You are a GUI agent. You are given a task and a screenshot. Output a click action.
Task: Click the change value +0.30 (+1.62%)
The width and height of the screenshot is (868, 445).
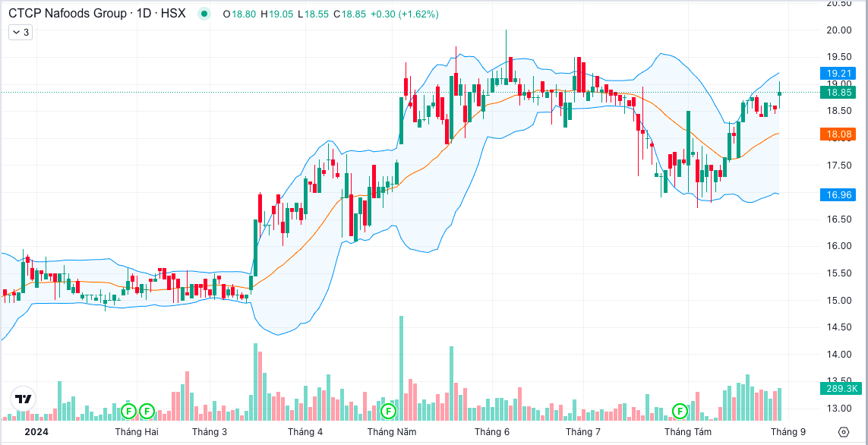(x=404, y=14)
